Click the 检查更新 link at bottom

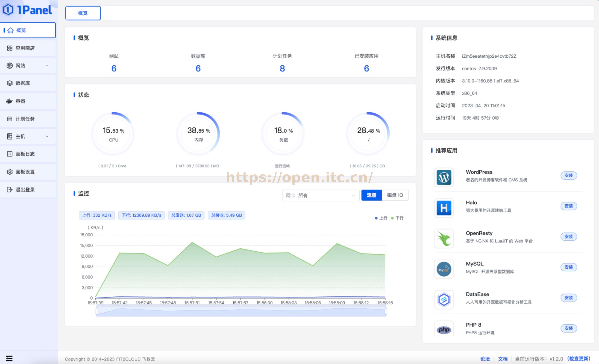coord(580,358)
